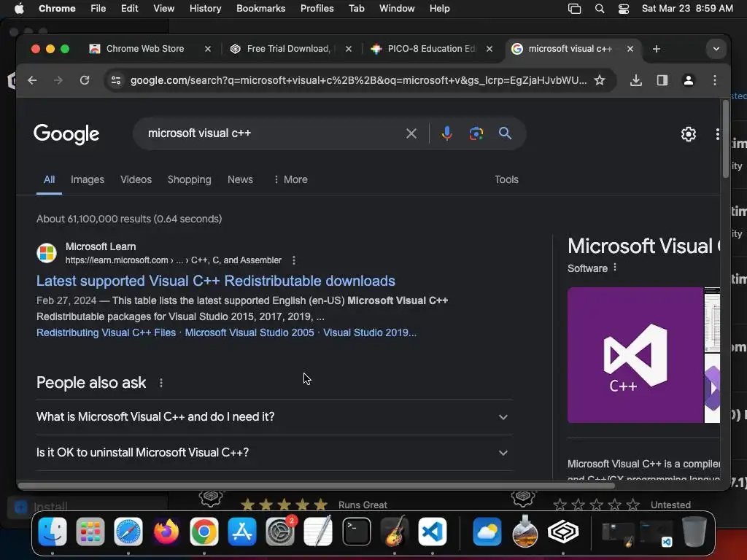747x560 pixels.
Task: Open Control Center in menu bar
Action: click(x=624, y=9)
